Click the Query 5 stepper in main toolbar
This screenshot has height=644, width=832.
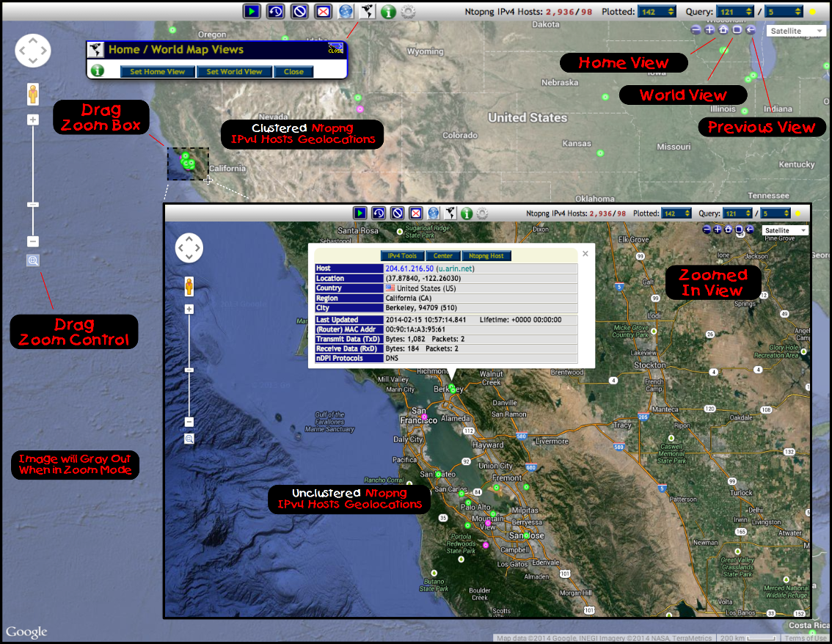coord(784,12)
